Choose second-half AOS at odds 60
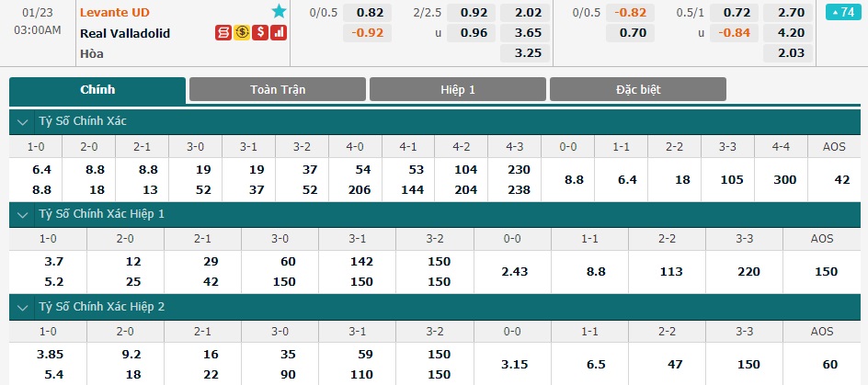Viewport: 868px width, 385px height. (822, 364)
